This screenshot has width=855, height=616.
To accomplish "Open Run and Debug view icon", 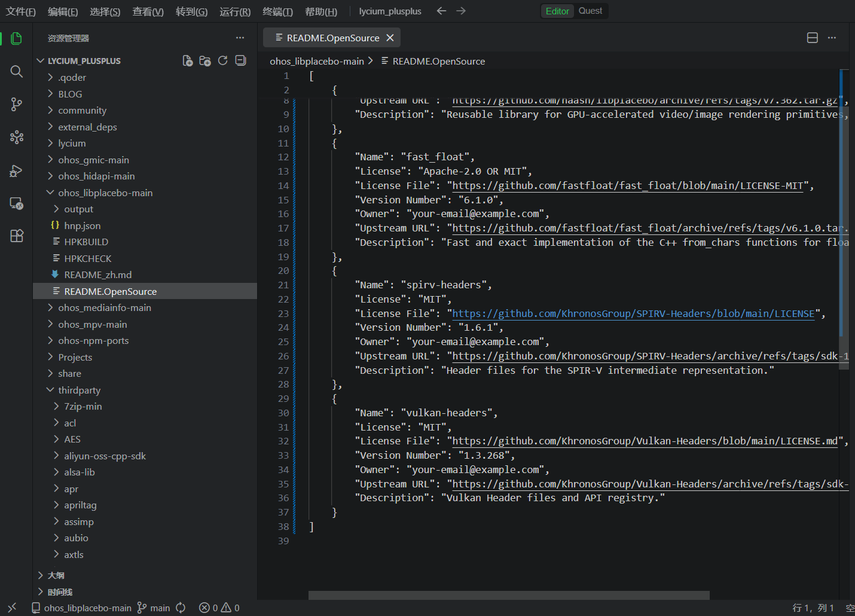I will pyautogui.click(x=17, y=171).
